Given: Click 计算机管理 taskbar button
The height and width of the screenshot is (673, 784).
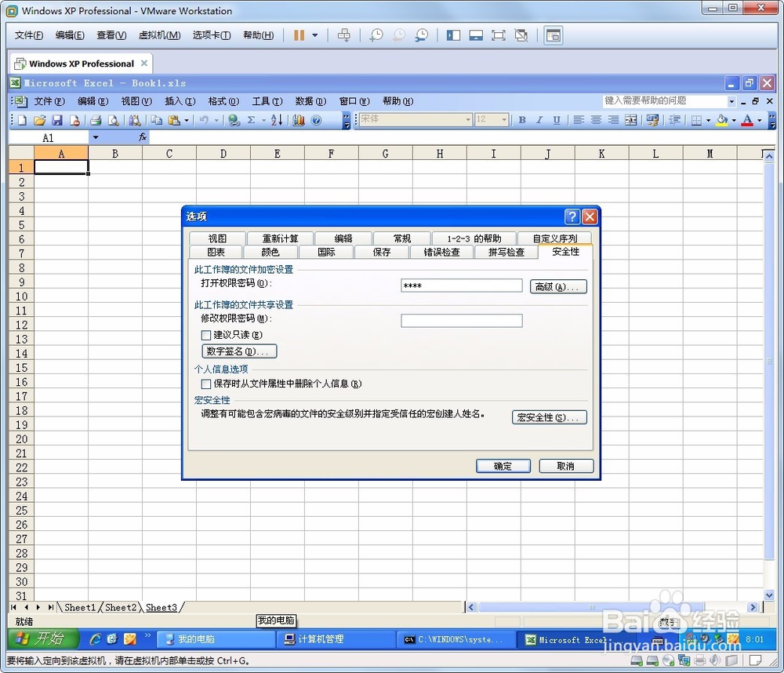Looking at the screenshot, I should pos(336,639).
